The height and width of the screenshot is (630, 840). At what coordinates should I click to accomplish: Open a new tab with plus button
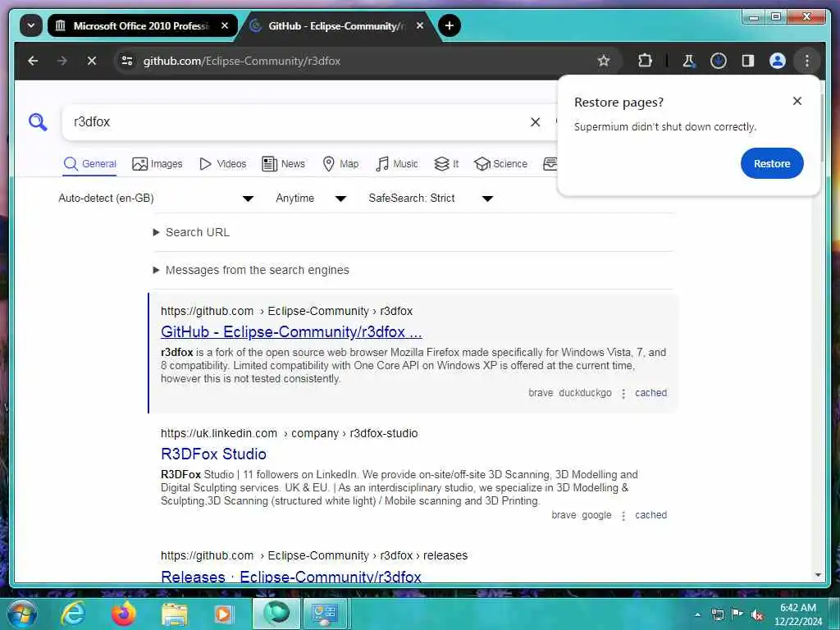(x=450, y=25)
